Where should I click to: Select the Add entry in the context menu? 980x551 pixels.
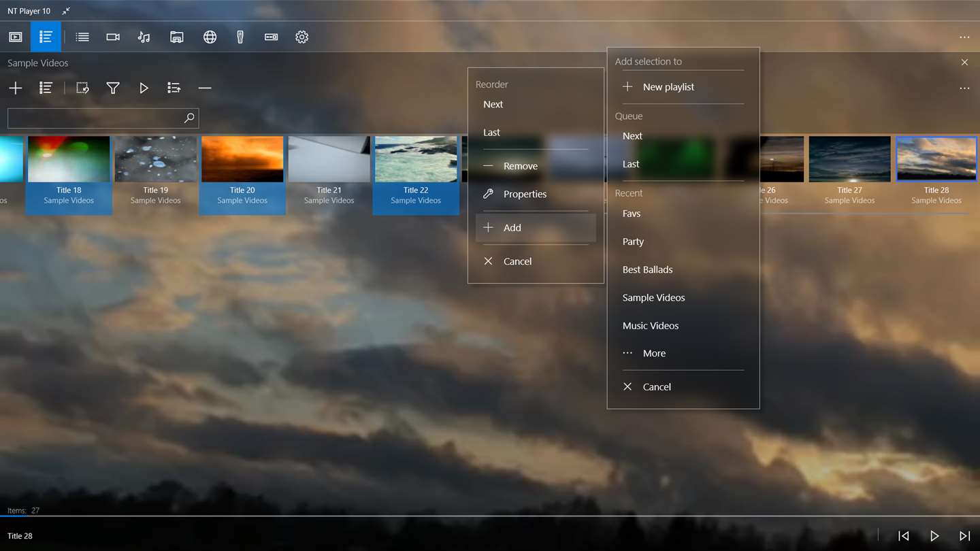[x=536, y=228]
